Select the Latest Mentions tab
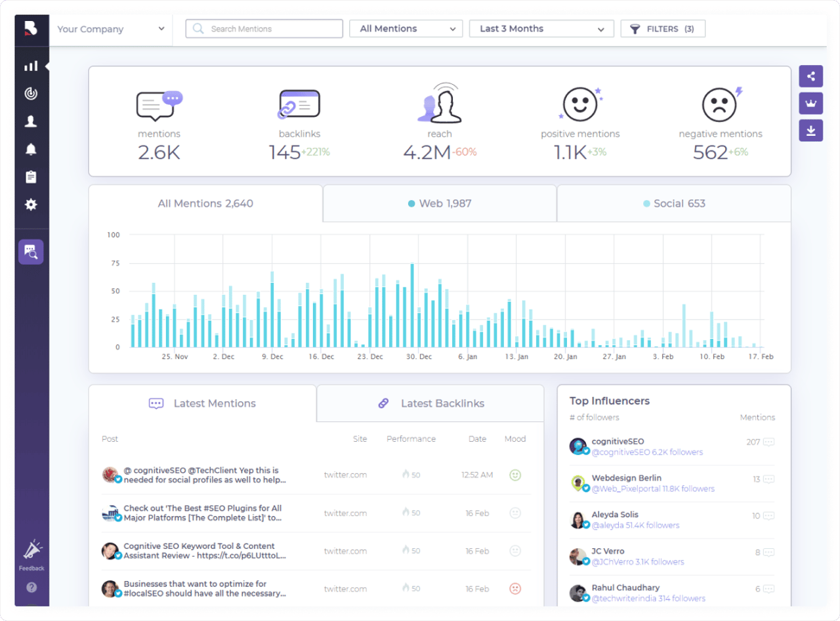This screenshot has width=840, height=621. point(203,404)
